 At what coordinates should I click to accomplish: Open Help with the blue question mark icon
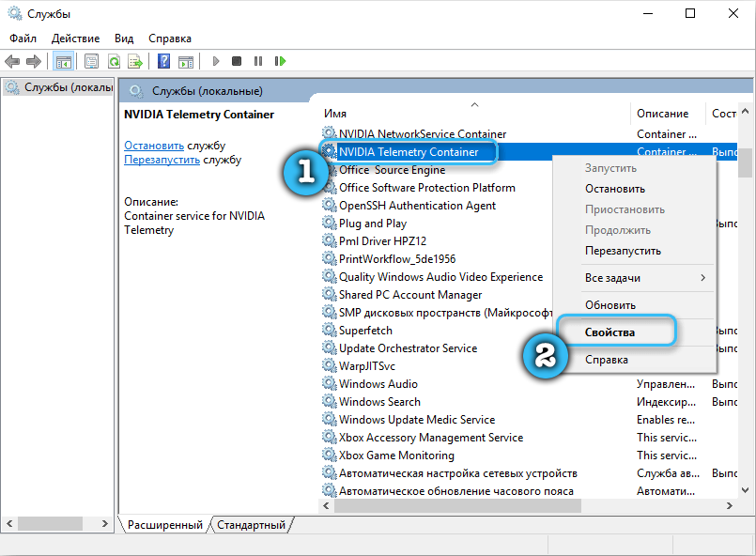pos(163,61)
